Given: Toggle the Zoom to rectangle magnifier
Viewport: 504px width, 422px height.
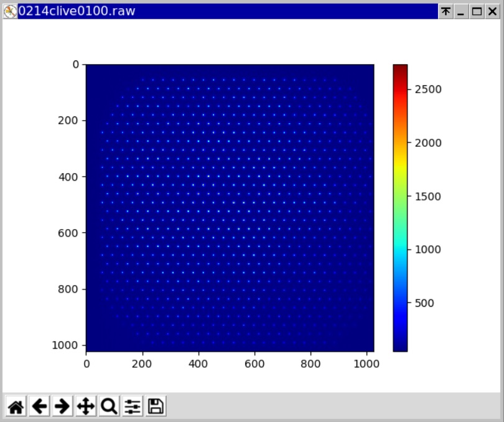Looking at the screenshot, I should point(109,406).
